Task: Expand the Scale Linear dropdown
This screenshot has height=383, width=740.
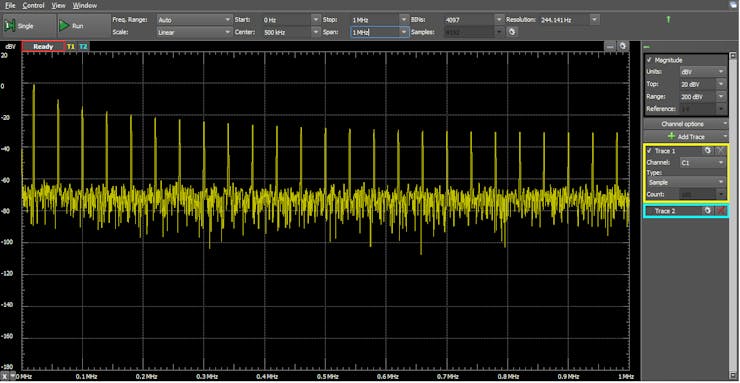Action: click(x=194, y=33)
